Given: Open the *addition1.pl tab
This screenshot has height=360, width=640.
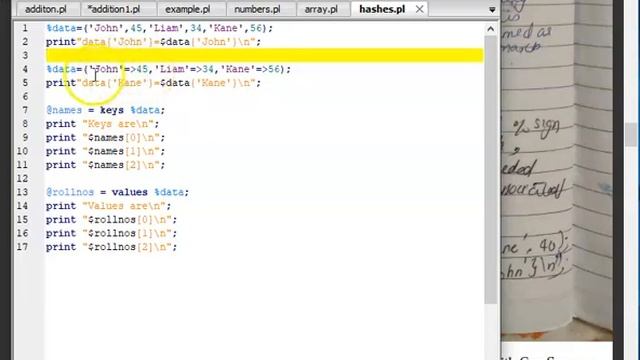Looking at the screenshot, I should (x=114, y=9).
